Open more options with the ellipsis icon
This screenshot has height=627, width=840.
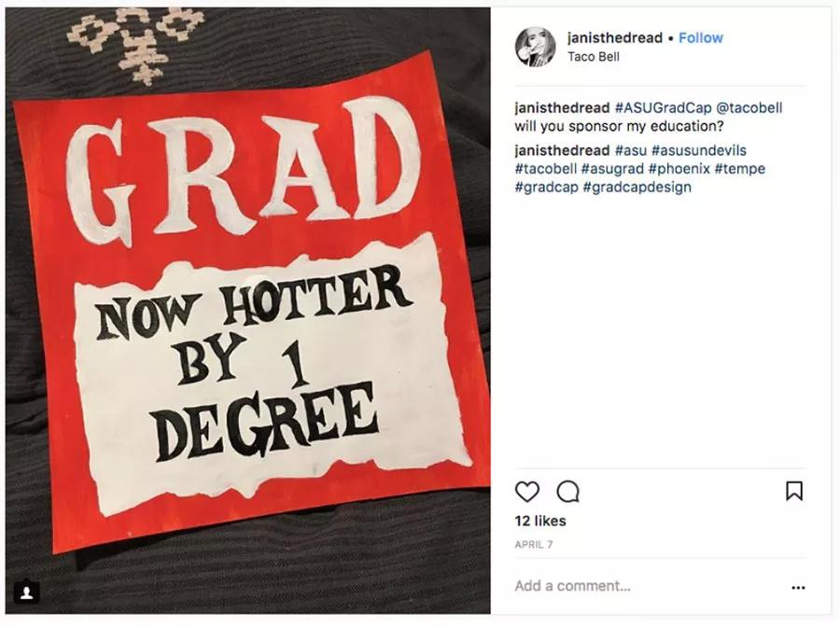click(798, 586)
